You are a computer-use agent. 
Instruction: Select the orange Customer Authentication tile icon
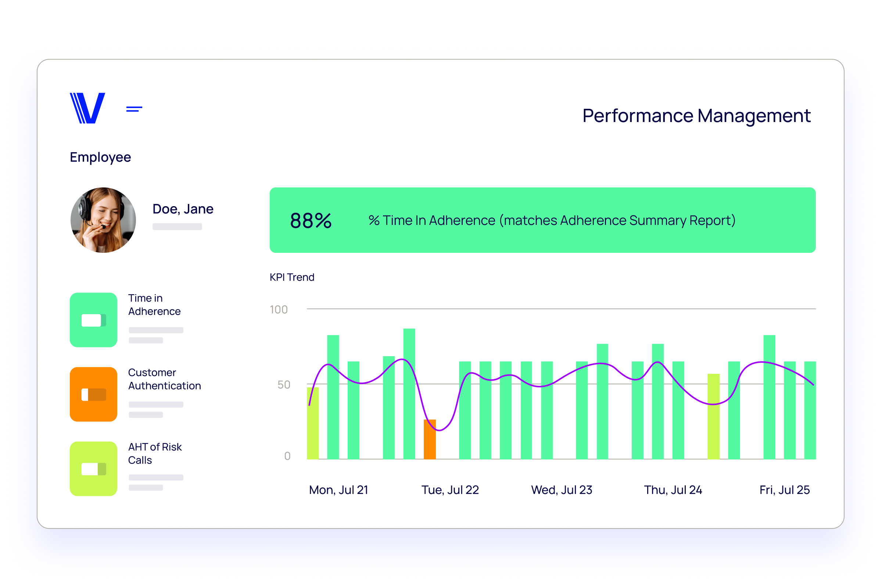click(x=93, y=394)
